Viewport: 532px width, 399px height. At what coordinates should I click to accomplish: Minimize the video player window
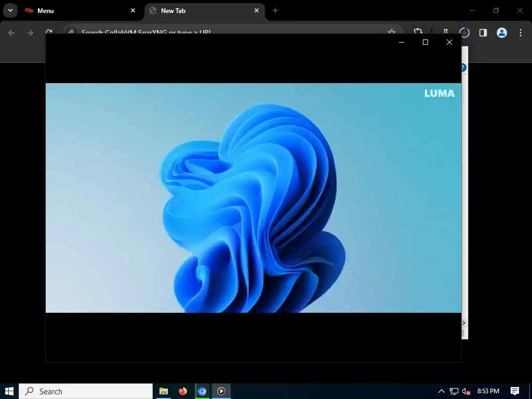(x=402, y=42)
